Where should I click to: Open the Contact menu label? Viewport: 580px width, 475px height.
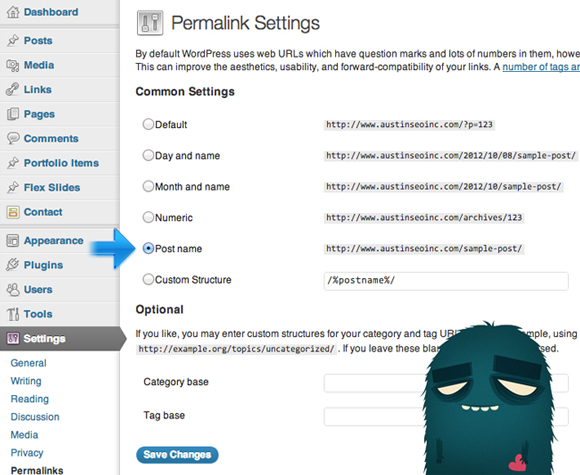43,212
